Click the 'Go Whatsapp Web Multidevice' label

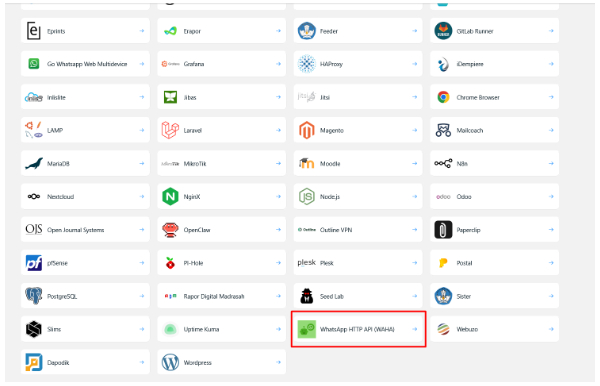tap(87, 64)
